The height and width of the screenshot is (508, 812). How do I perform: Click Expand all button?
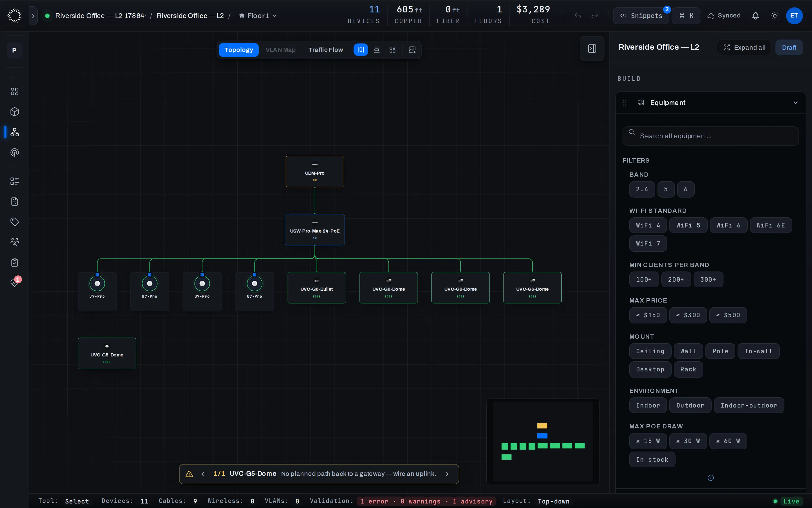point(744,47)
